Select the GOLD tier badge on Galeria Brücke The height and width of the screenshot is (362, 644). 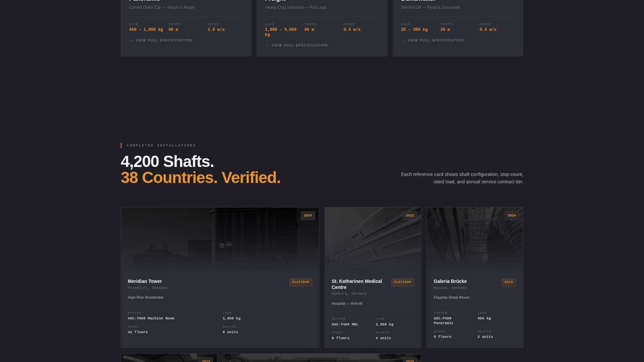(509, 282)
